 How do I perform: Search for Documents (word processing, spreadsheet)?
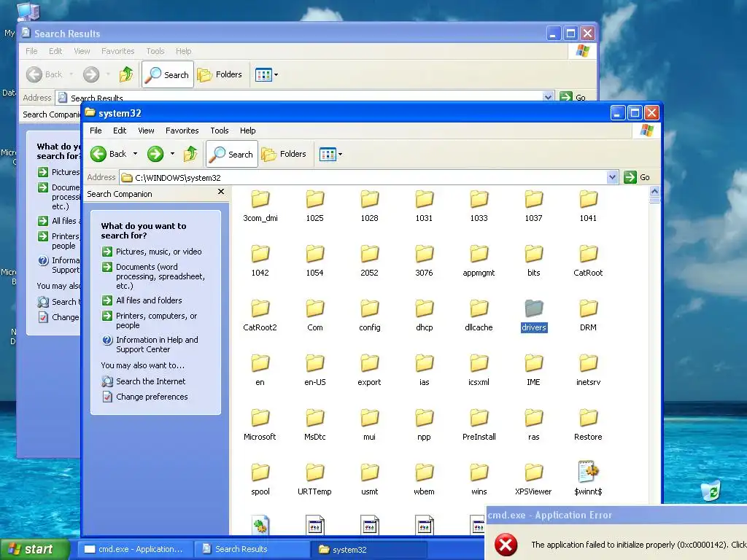point(154,276)
